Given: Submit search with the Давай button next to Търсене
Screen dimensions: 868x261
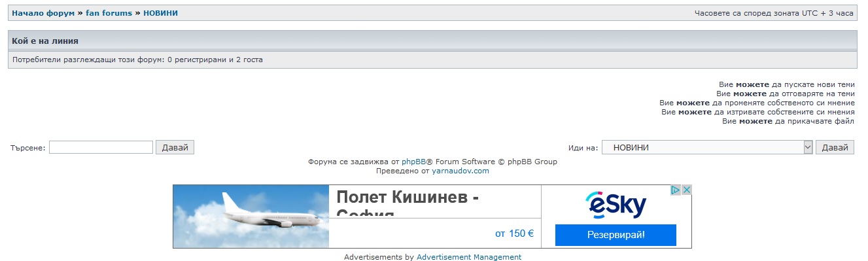Looking at the screenshot, I should coord(175,147).
